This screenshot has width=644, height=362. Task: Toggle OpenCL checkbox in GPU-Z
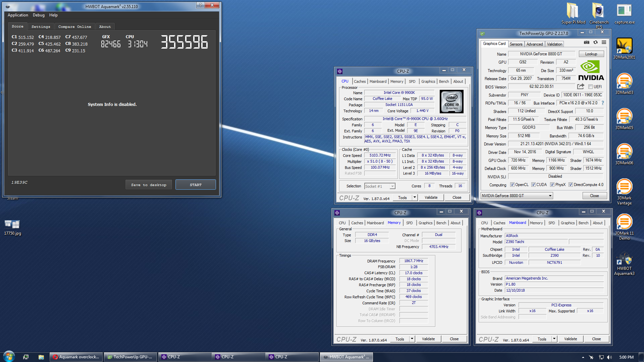(512, 185)
